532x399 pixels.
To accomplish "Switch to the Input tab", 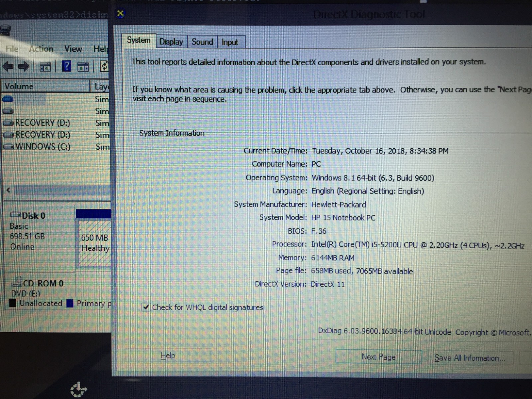I will (230, 42).
